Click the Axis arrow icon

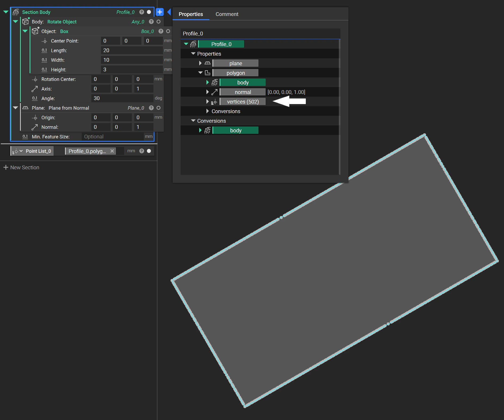[35, 89]
